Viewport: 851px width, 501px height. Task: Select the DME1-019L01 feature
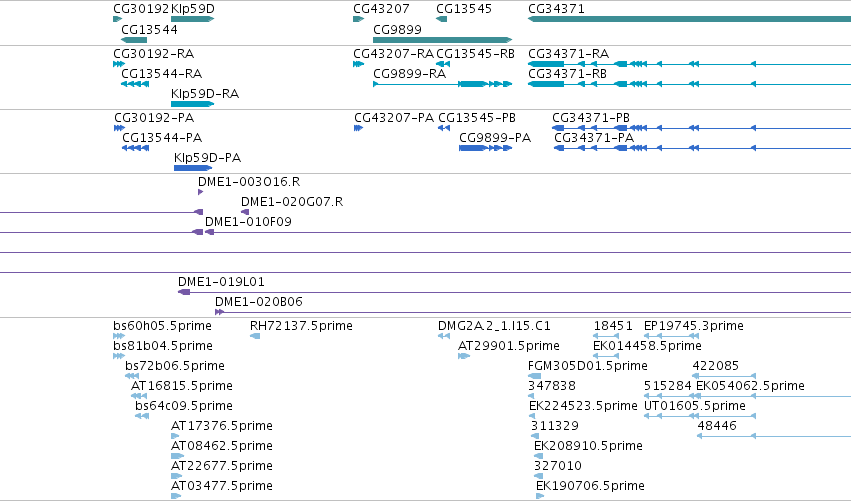221,282
